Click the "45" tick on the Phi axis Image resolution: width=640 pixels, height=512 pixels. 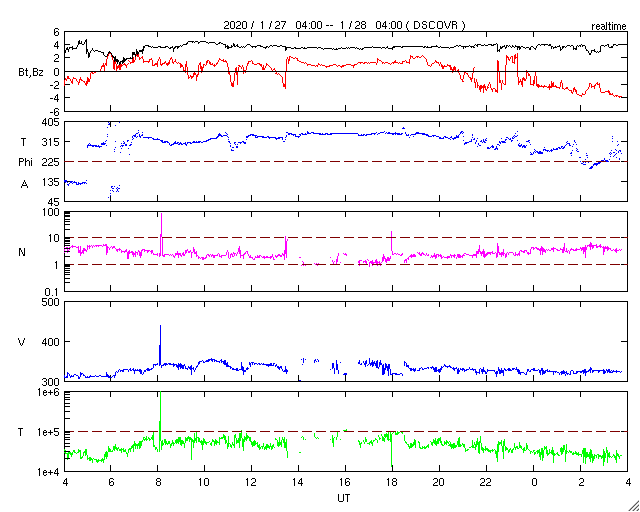point(53,202)
